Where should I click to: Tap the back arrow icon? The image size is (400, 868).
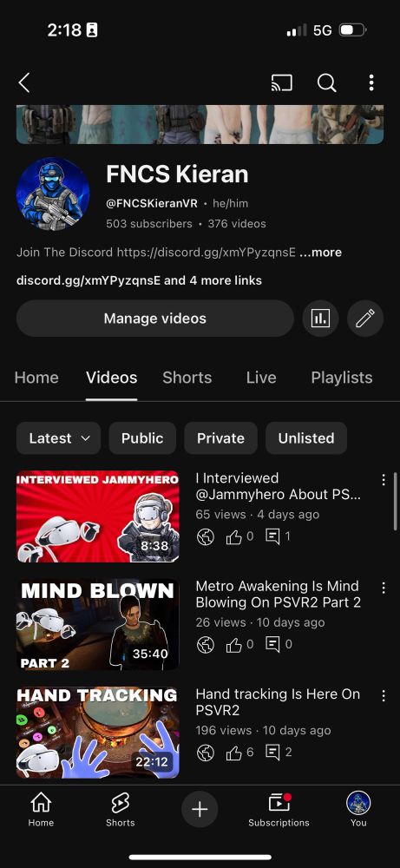pyautogui.click(x=23, y=82)
